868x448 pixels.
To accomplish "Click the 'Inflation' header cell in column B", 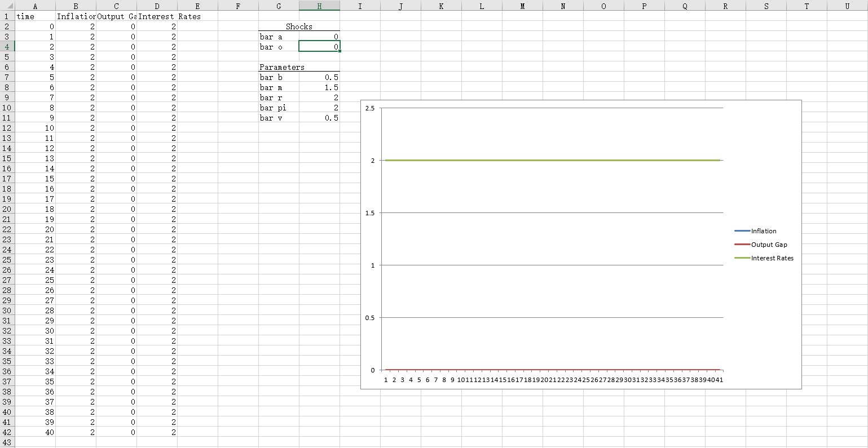I will pos(76,16).
